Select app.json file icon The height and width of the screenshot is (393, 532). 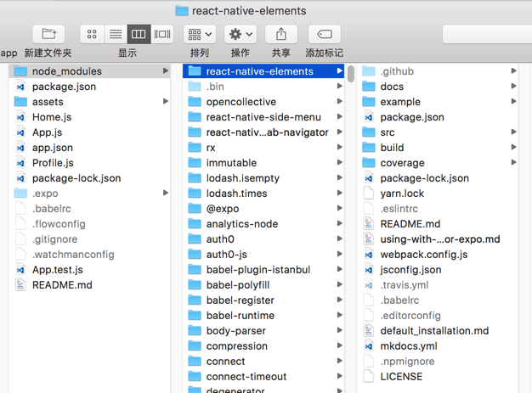point(20,148)
